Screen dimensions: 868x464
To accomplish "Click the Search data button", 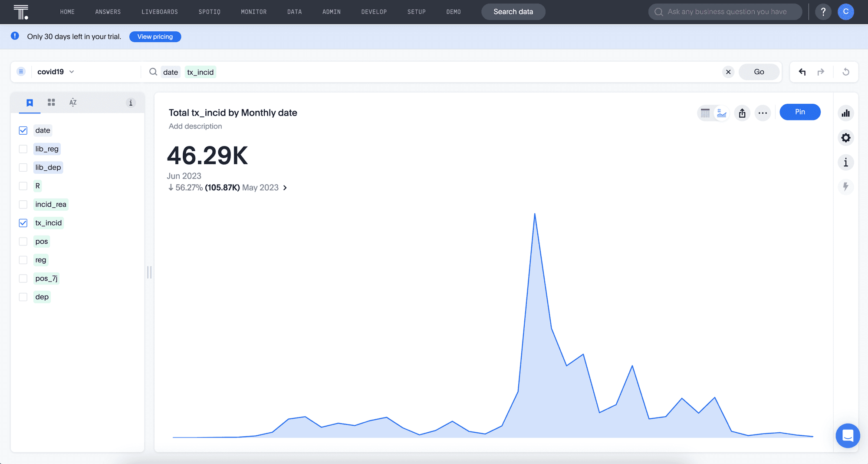I will (513, 12).
